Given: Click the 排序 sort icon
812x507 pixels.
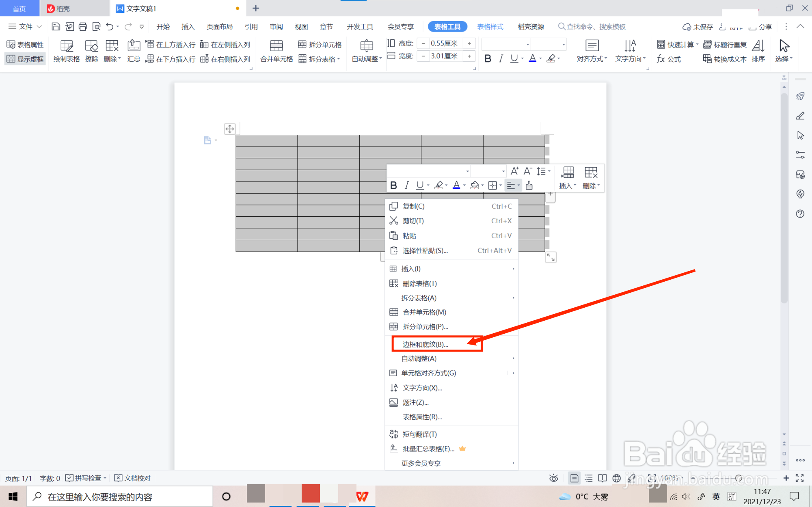Looking at the screenshot, I should (758, 51).
